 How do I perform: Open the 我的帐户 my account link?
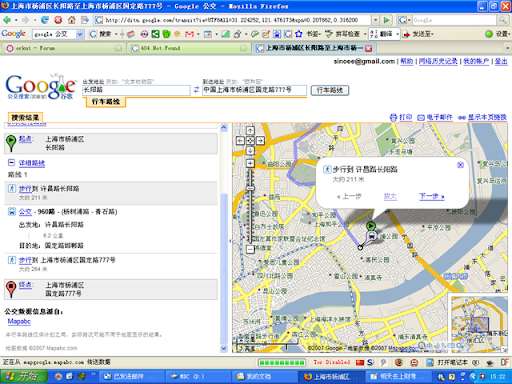(x=476, y=61)
